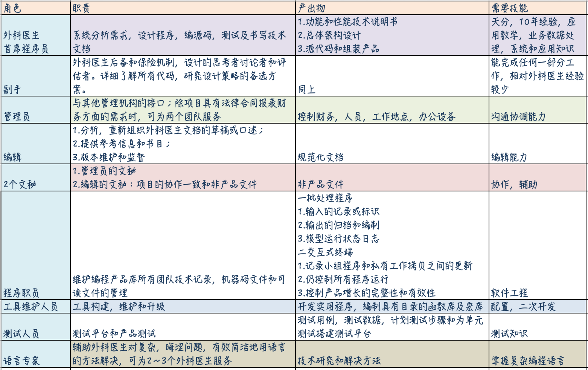This screenshot has width=588, height=370.
Task: Select the 规范化文档 output cell
Action: click(392, 144)
